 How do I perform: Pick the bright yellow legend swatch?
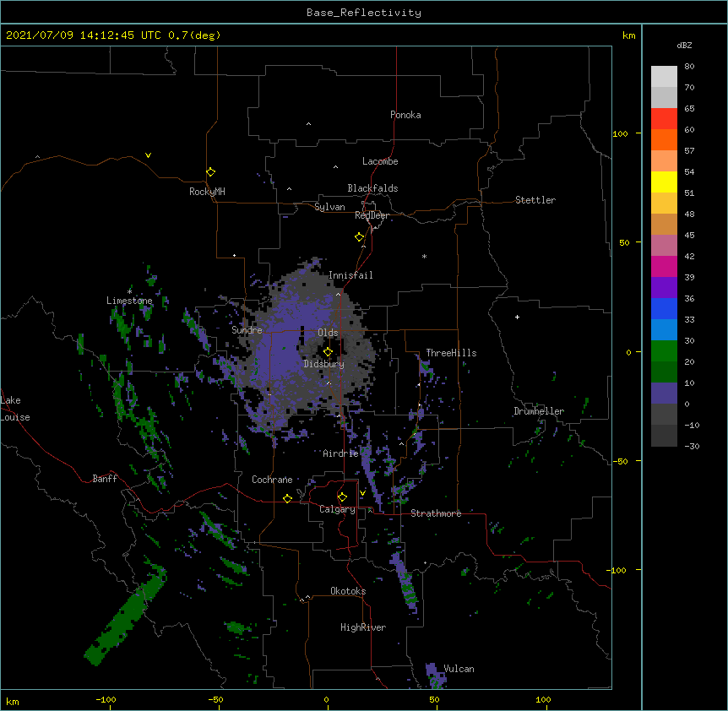click(x=664, y=182)
